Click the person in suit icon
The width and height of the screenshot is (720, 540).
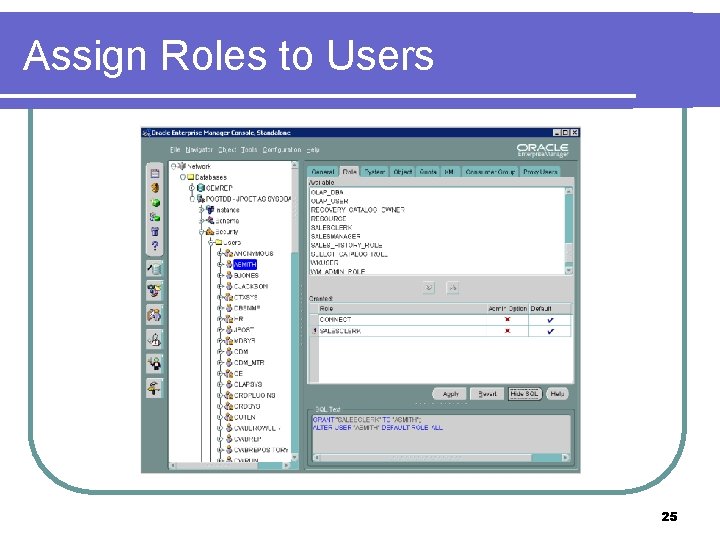click(154, 364)
